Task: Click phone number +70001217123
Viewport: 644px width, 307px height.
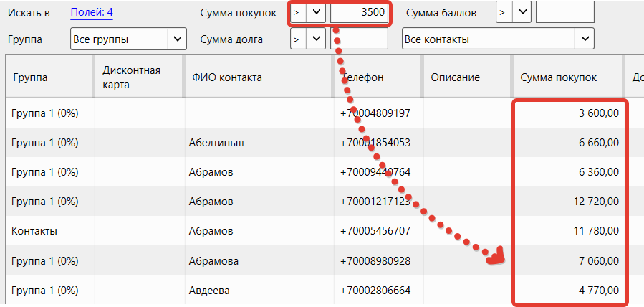Action: [375, 202]
